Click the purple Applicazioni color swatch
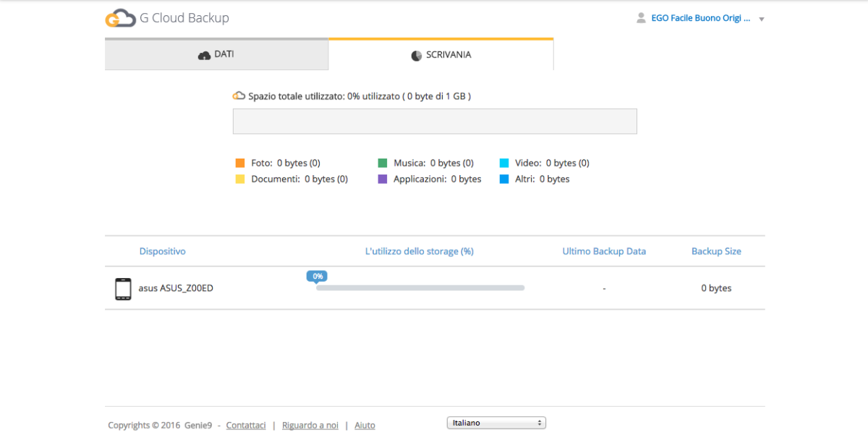Viewport: 868px width, 438px height. (383, 179)
